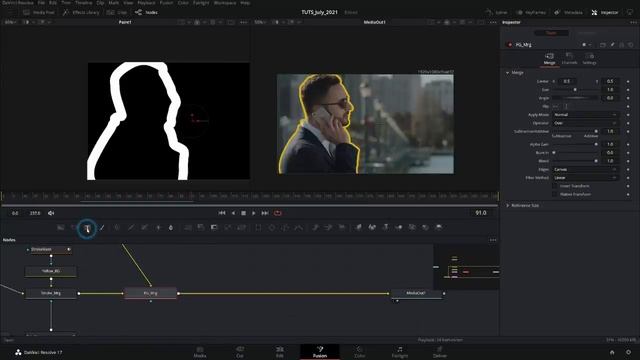Toggle the Nodes panel button

click(147, 13)
